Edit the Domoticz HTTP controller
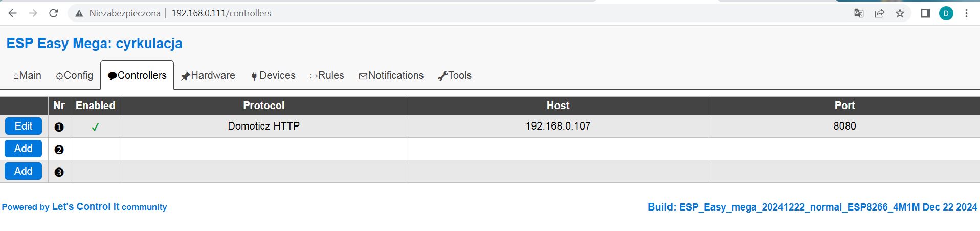 coord(24,126)
